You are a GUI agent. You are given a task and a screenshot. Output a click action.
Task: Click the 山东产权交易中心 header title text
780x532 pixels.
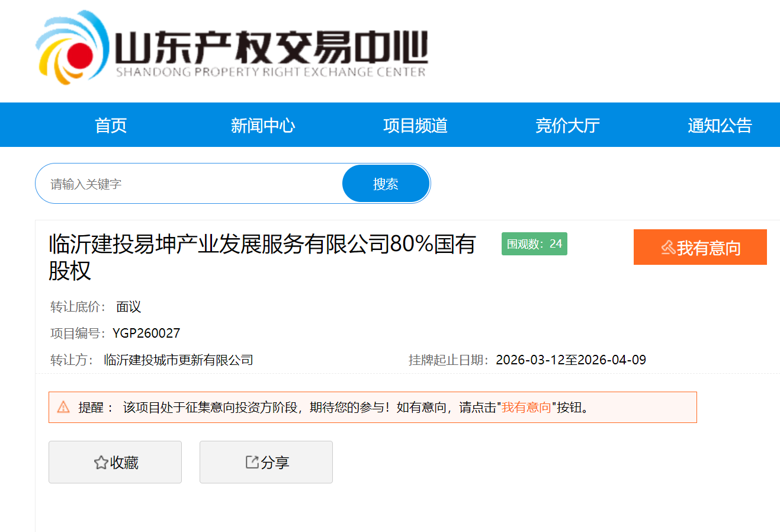click(271, 47)
